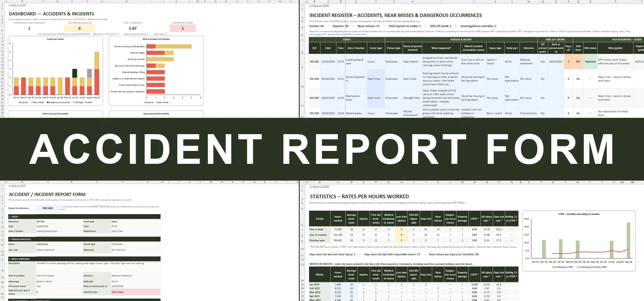
Task: Select the 'Last 12 months' statistics row label
Action: tap(320, 235)
